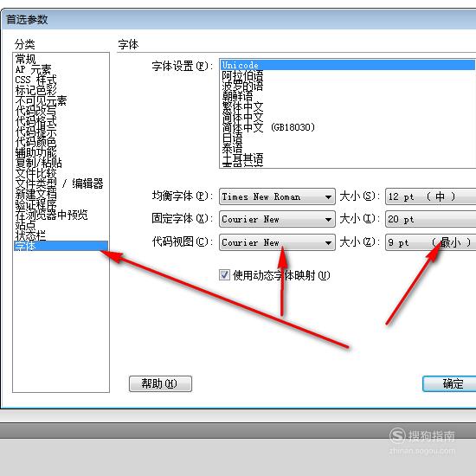This screenshot has height=476, width=476.
Task: Select Unicode in font settings list
Action: [x=347, y=65]
